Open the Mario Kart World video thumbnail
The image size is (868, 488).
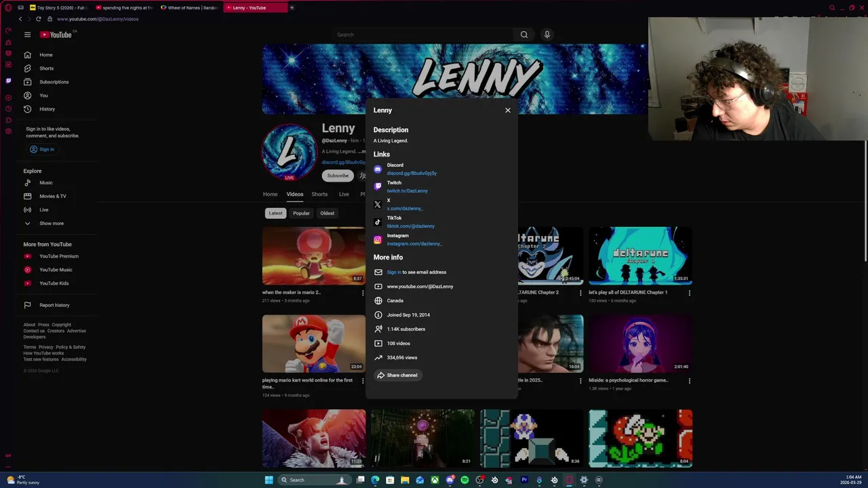[x=313, y=344]
